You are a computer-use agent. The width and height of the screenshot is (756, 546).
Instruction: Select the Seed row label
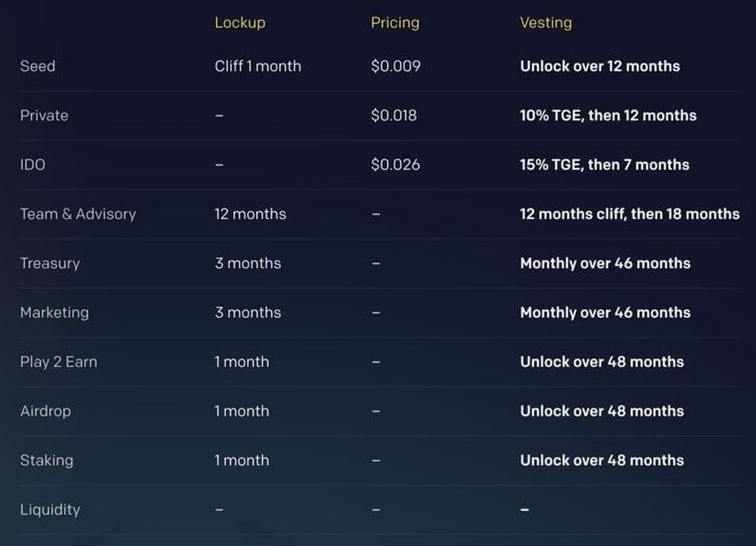[x=38, y=66]
